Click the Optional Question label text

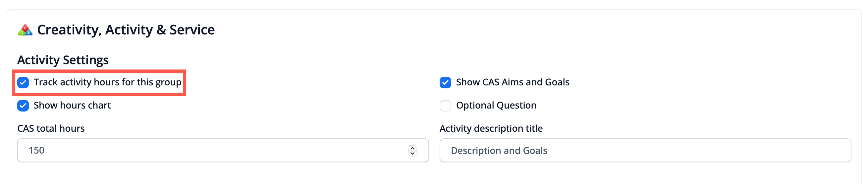pos(496,106)
